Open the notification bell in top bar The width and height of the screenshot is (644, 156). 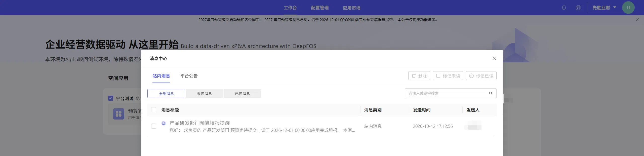tap(564, 8)
